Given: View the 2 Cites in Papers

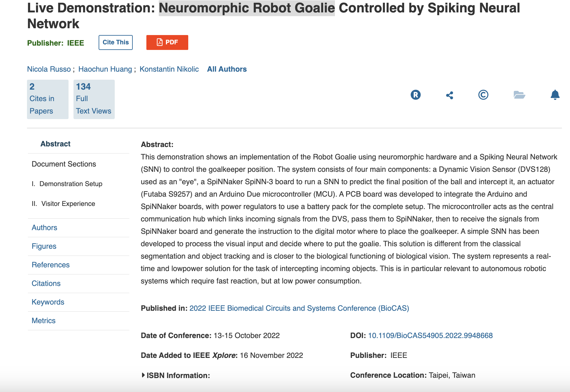Looking at the screenshot, I should coord(47,99).
